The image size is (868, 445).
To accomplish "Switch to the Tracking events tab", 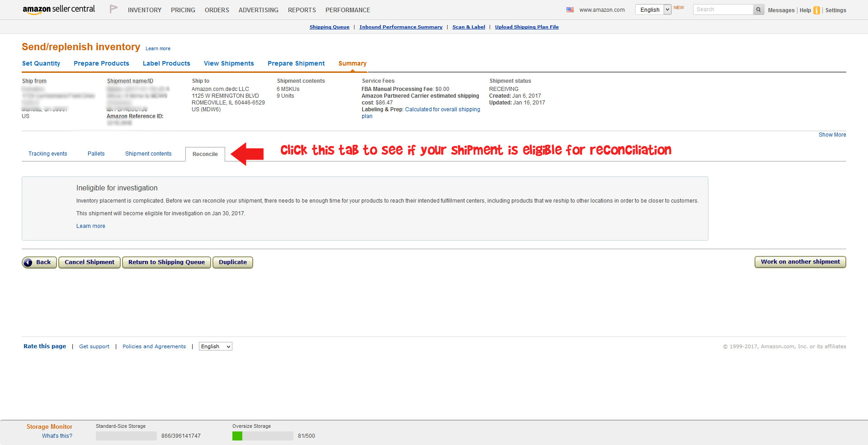I will [x=47, y=154].
